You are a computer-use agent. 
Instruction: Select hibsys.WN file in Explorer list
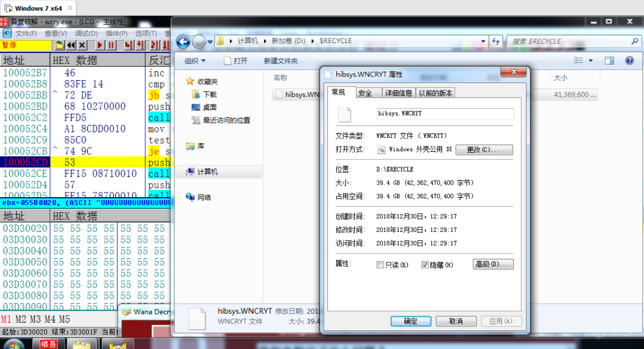[296, 94]
